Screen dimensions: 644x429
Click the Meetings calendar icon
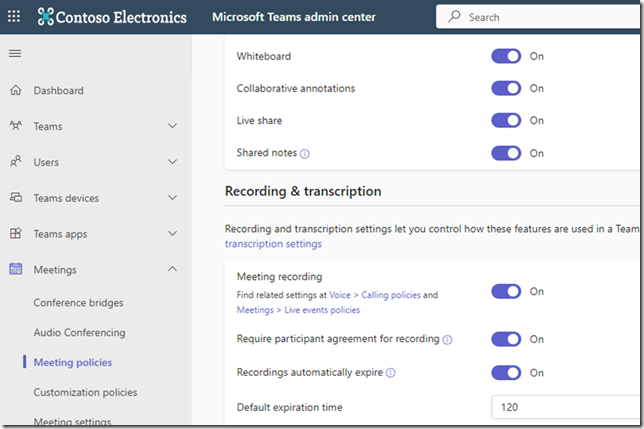pyautogui.click(x=16, y=269)
